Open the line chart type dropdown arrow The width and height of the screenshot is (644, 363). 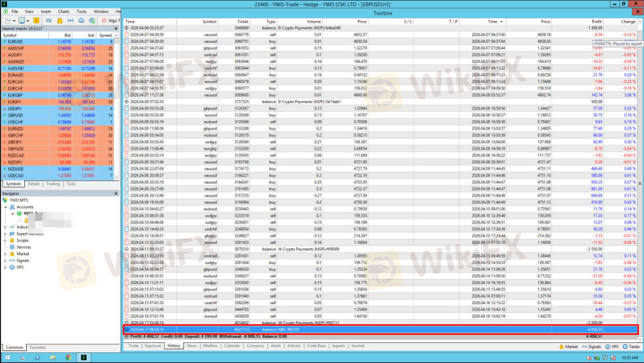tap(15, 21)
